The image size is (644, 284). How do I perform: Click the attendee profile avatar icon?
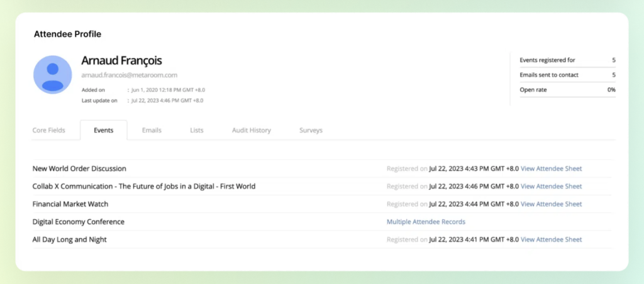[x=52, y=75]
